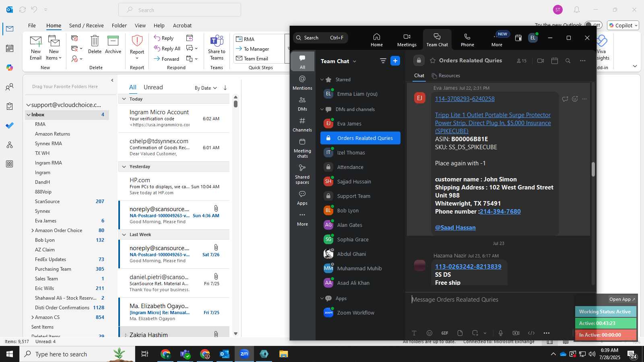Open Zoom Meetings tab
Screen dimensions: 644x362
click(x=407, y=40)
